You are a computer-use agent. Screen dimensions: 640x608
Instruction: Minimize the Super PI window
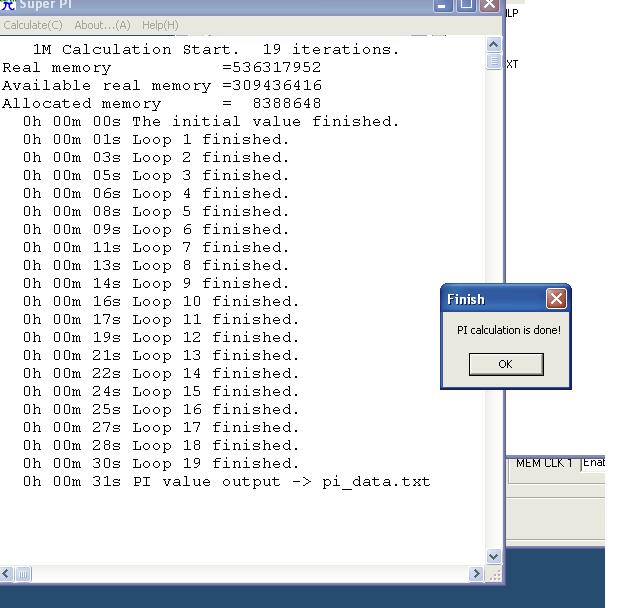442,5
